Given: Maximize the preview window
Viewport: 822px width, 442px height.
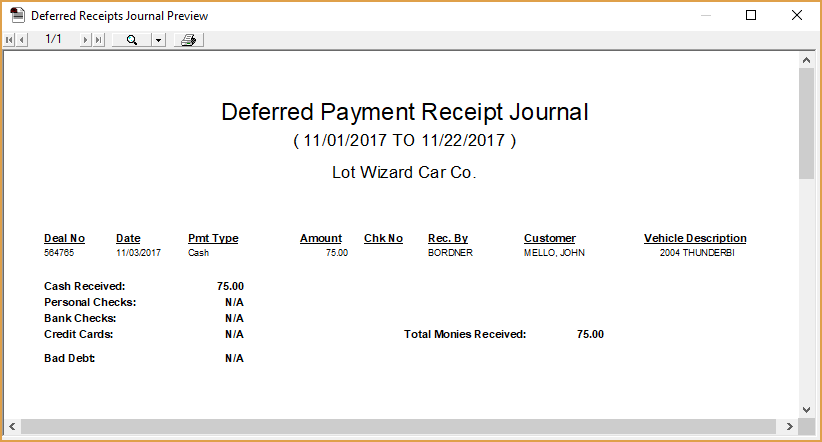Looking at the screenshot, I should pos(751,15).
